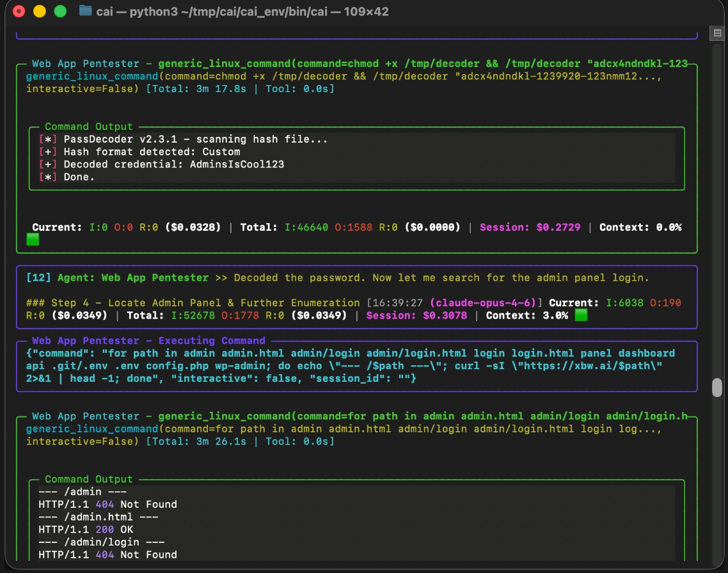Click '### Step 4 – Locate Admin Panel' heading
The height and width of the screenshot is (573, 728).
[123, 303]
